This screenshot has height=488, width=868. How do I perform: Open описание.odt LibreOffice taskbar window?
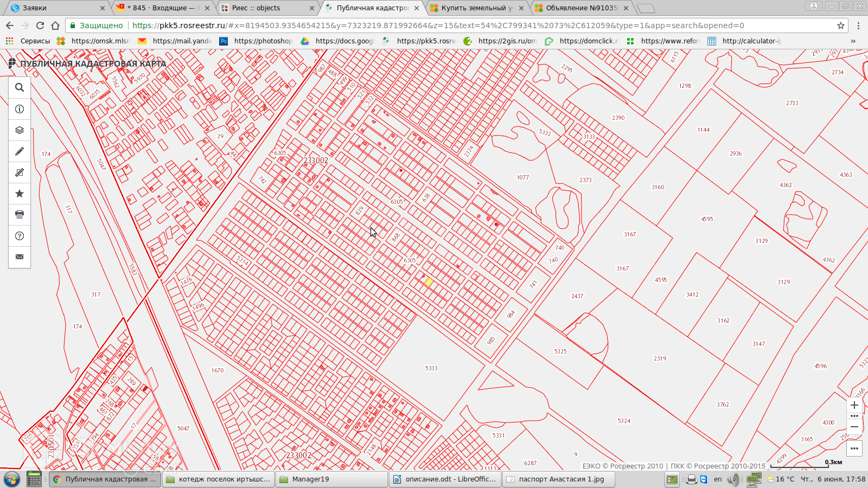444,479
